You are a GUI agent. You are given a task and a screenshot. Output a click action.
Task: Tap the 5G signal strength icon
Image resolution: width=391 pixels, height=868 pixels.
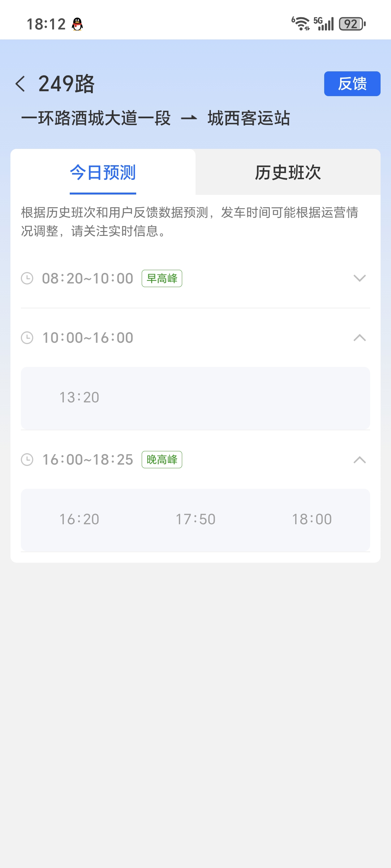(x=324, y=23)
